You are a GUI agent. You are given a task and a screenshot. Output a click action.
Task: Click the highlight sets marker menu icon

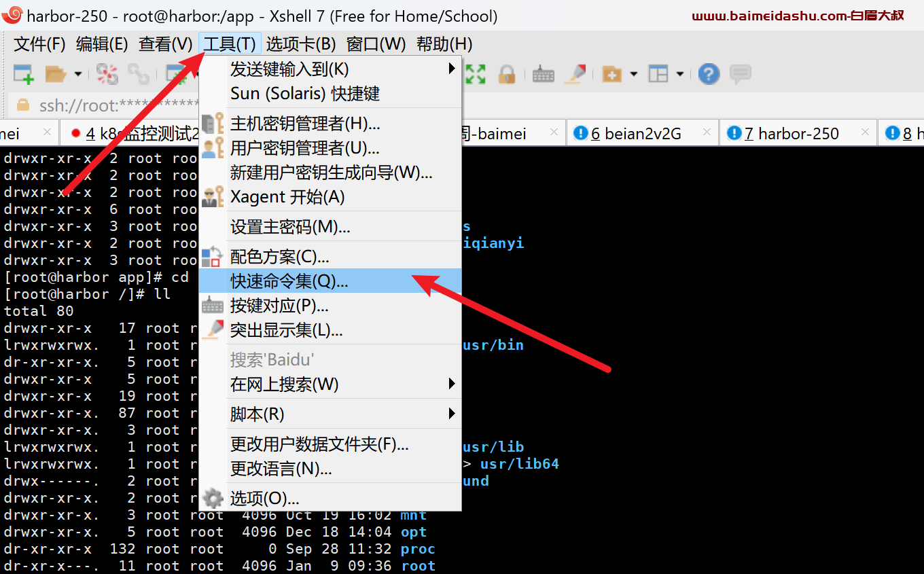pyautogui.click(x=213, y=329)
